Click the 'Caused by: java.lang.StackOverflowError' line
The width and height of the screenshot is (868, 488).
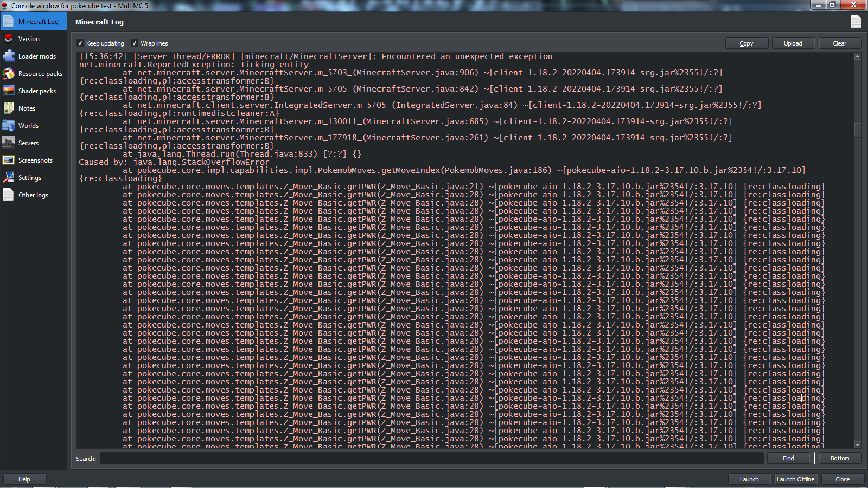(174, 162)
